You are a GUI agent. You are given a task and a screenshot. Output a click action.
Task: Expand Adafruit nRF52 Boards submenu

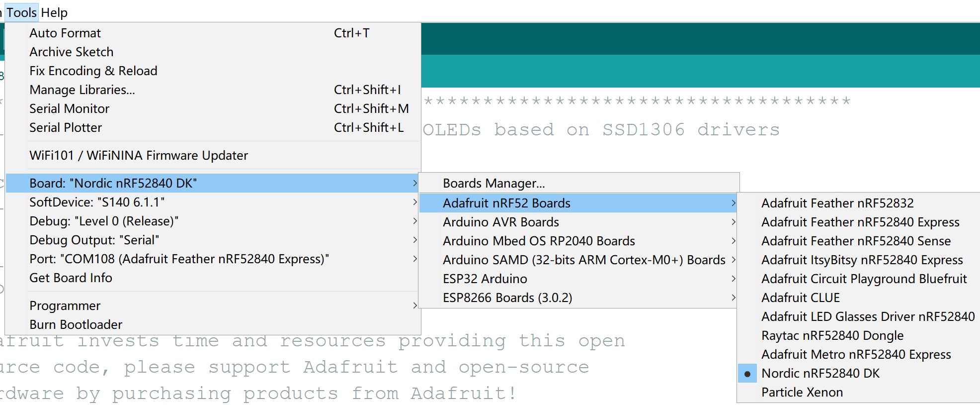tap(579, 203)
